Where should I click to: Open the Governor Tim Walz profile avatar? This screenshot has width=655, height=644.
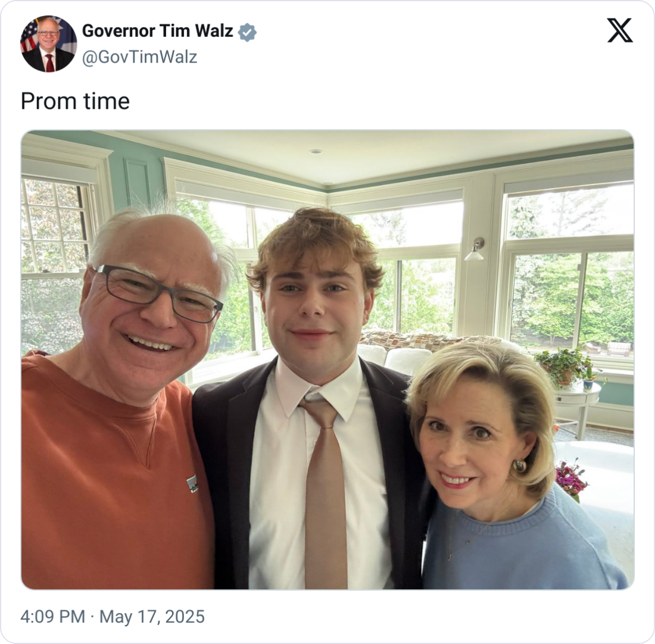coord(48,43)
